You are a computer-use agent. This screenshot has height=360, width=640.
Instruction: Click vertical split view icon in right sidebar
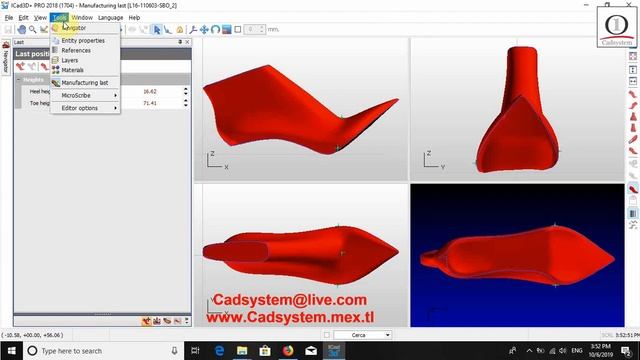[x=633, y=70]
